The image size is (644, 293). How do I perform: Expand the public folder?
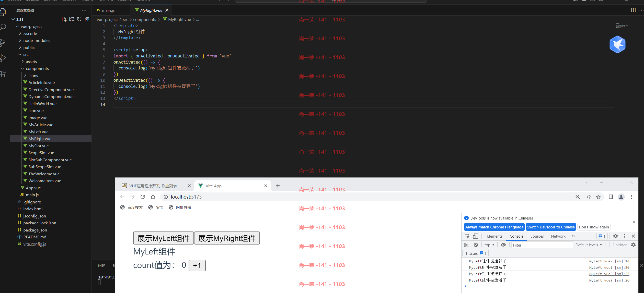tap(20, 47)
